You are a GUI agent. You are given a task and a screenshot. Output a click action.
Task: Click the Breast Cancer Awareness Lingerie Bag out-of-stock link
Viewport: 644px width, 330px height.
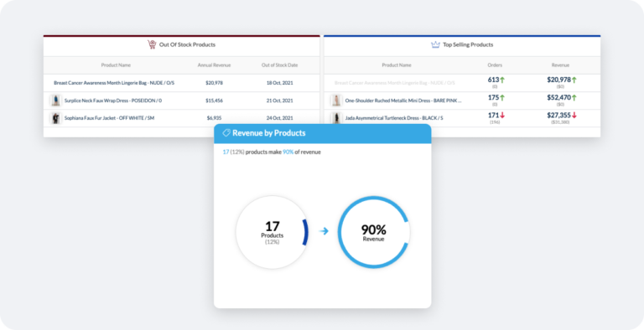[114, 83]
